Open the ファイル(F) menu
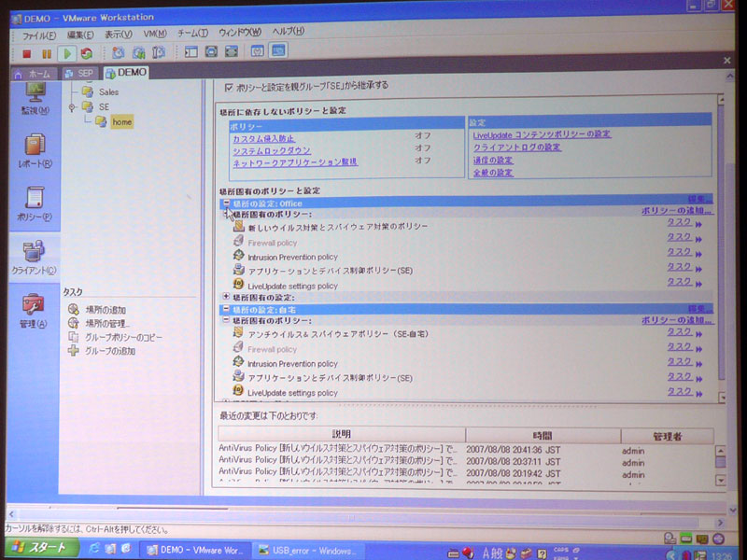Image resolution: width=747 pixels, height=560 pixels. (38, 35)
